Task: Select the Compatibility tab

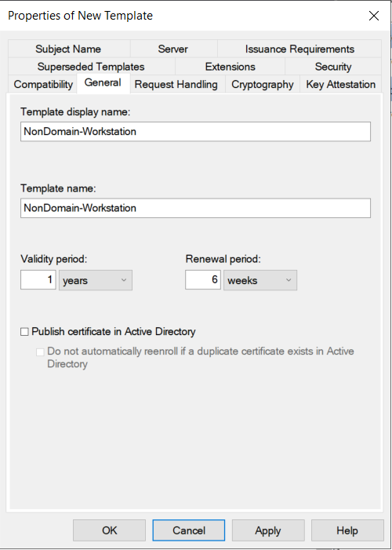Action: [x=43, y=84]
